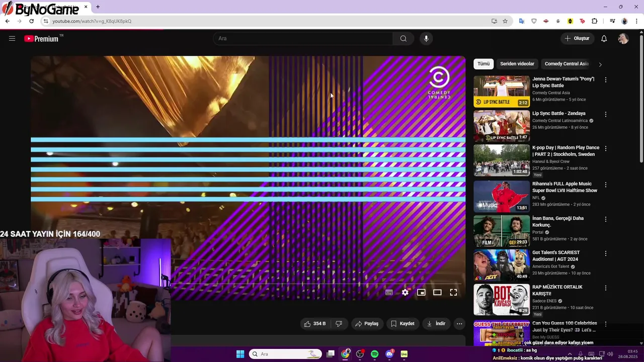The height and width of the screenshot is (362, 644).
Task: Open the YouTube hamburger guide menu
Action: pyautogui.click(x=12, y=38)
